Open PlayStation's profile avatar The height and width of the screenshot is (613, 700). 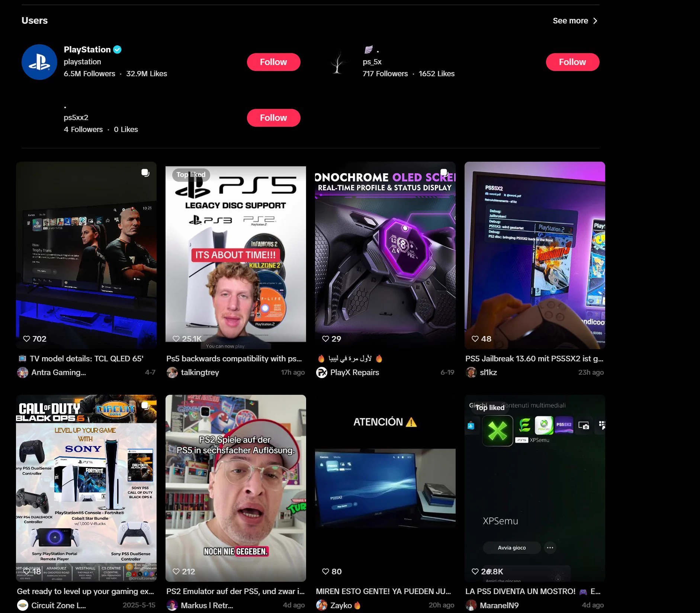pos(39,62)
